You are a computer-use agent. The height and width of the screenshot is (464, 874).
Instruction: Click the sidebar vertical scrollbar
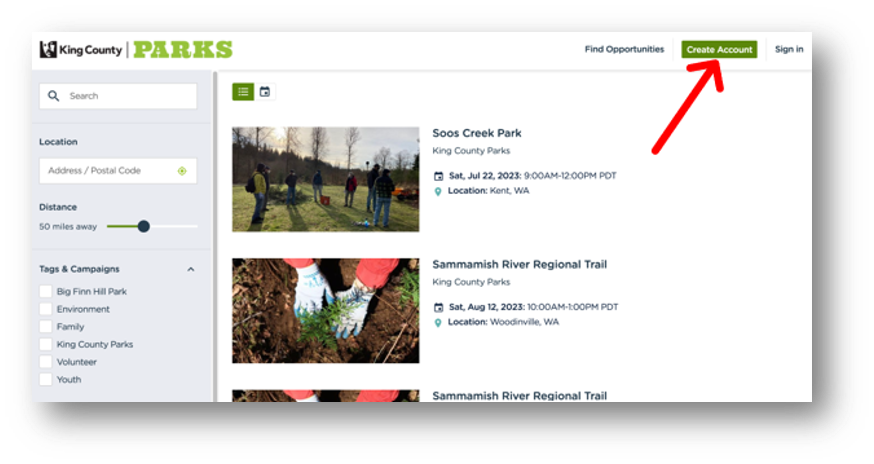click(x=215, y=236)
